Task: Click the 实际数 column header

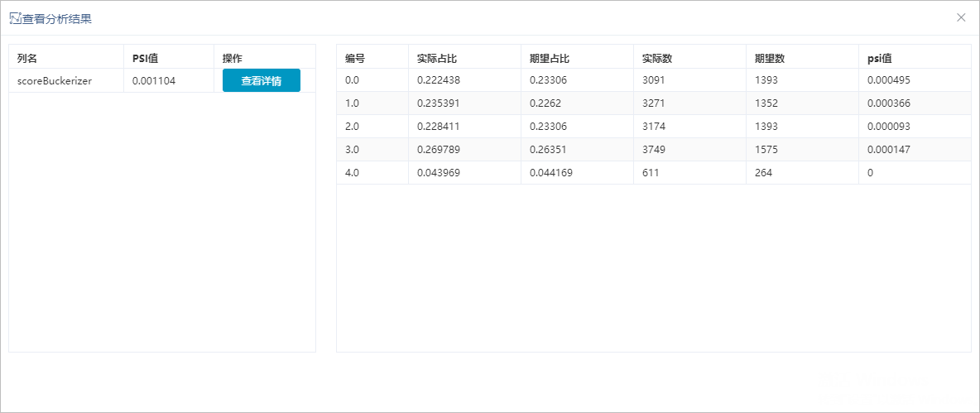Action: tap(657, 59)
